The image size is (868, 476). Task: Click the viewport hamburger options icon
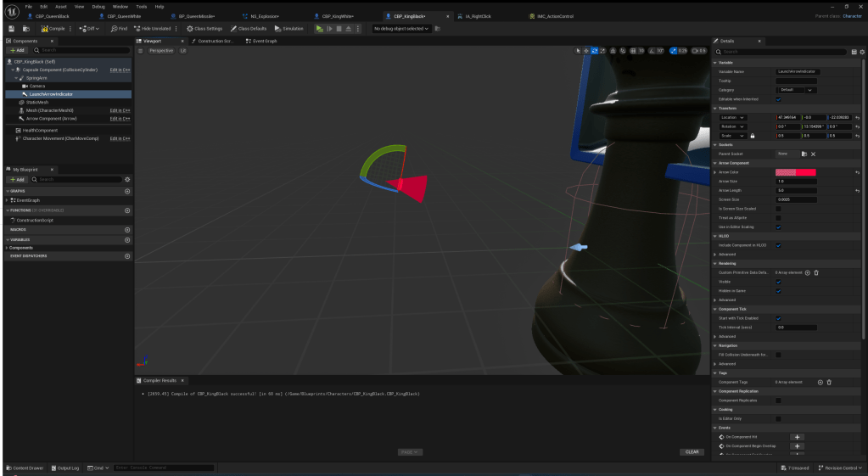(x=141, y=51)
